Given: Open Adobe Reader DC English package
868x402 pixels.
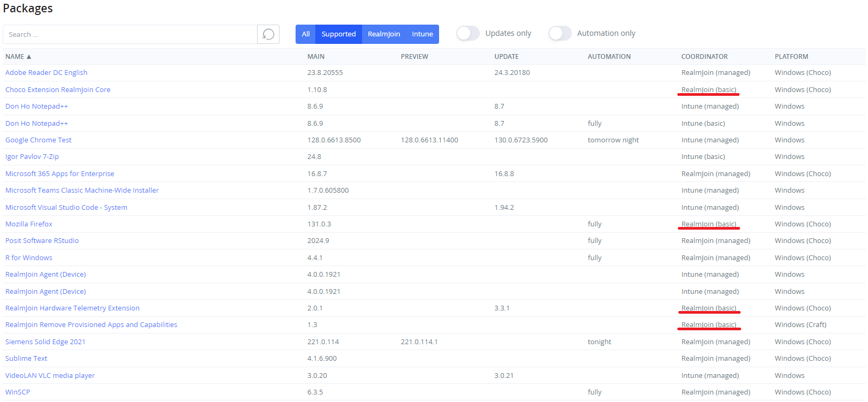Looking at the screenshot, I should (x=46, y=73).
